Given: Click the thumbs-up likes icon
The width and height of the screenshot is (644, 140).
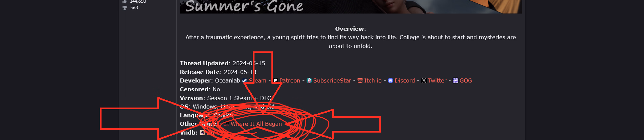Looking at the screenshot, I should tap(125, 2).
